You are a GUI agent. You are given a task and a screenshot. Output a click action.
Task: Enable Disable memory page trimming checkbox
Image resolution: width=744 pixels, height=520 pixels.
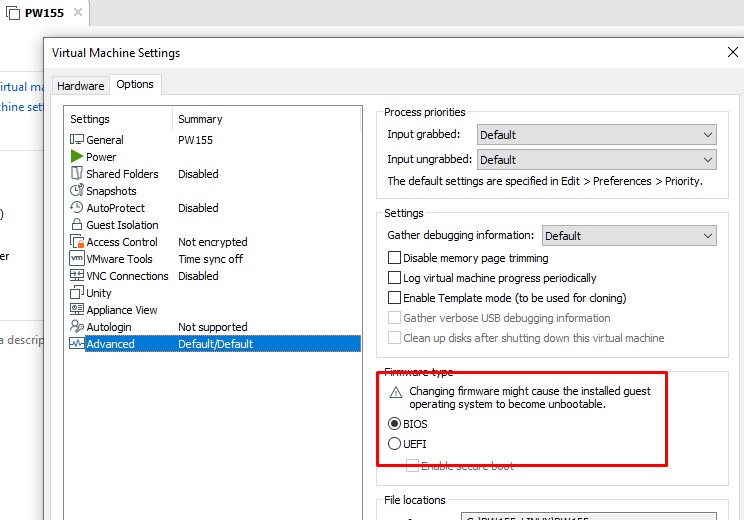click(x=394, y=258)
